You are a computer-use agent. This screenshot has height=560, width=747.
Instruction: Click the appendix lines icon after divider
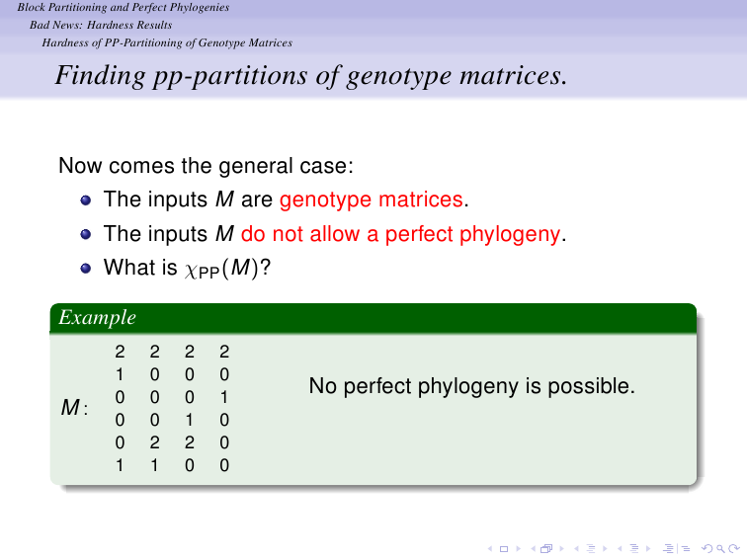coord(686,548)
